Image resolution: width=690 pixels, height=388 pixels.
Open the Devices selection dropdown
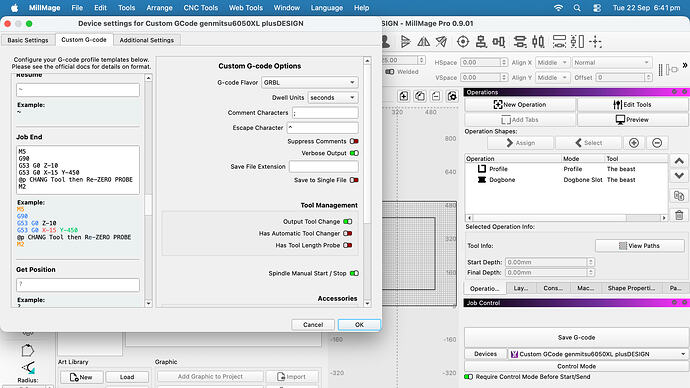(x=598, y=354)
